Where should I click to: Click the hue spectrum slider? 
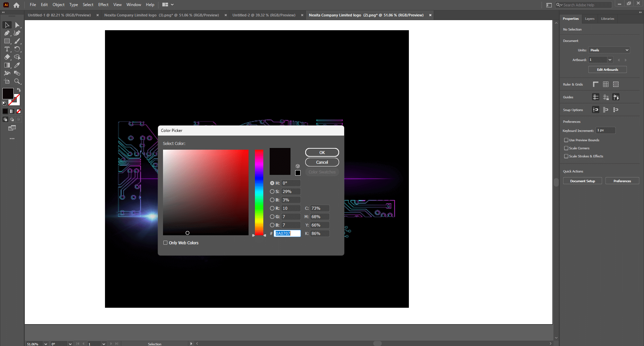tap(259, 193)
